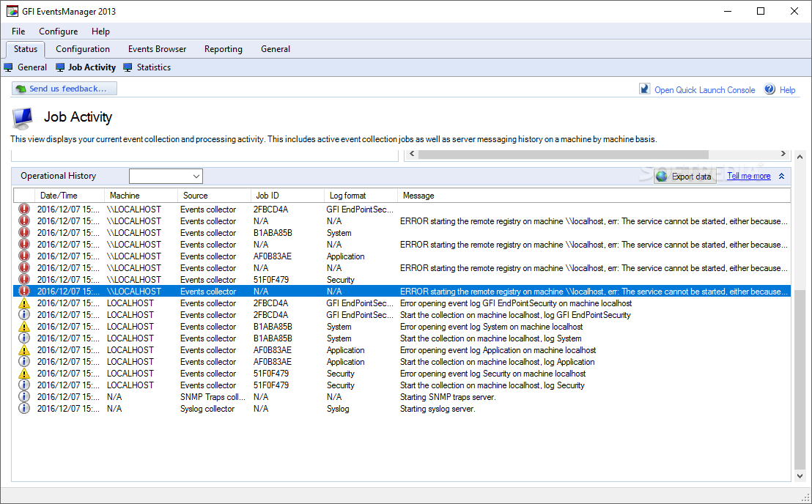Click warning icon for 'Error opening event log System'

tap(24, 327)
